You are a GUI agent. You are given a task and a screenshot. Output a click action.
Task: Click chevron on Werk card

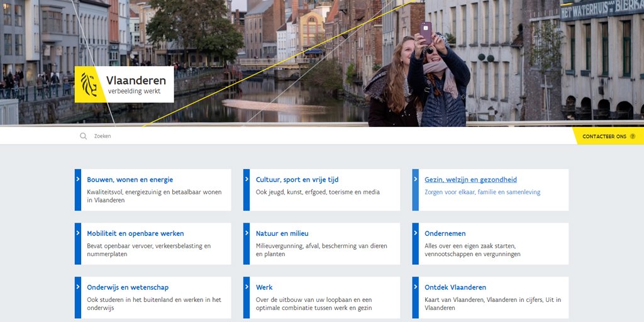tap(247, 287)
